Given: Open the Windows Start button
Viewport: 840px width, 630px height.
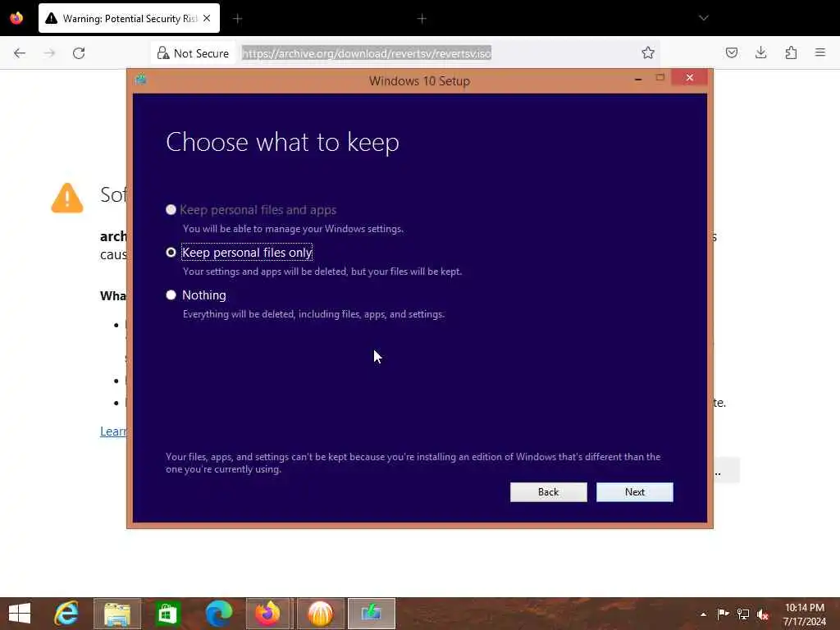Looking at the screenshot, I should 20,614.
